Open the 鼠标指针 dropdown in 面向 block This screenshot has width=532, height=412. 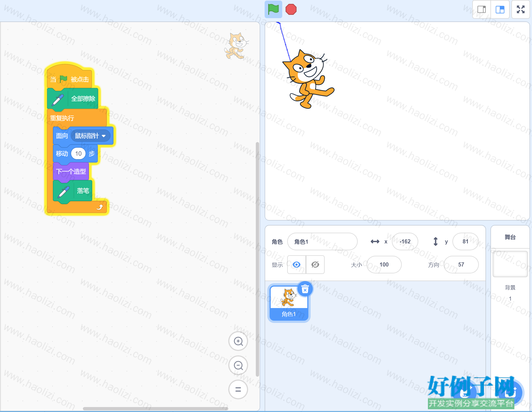90,136
